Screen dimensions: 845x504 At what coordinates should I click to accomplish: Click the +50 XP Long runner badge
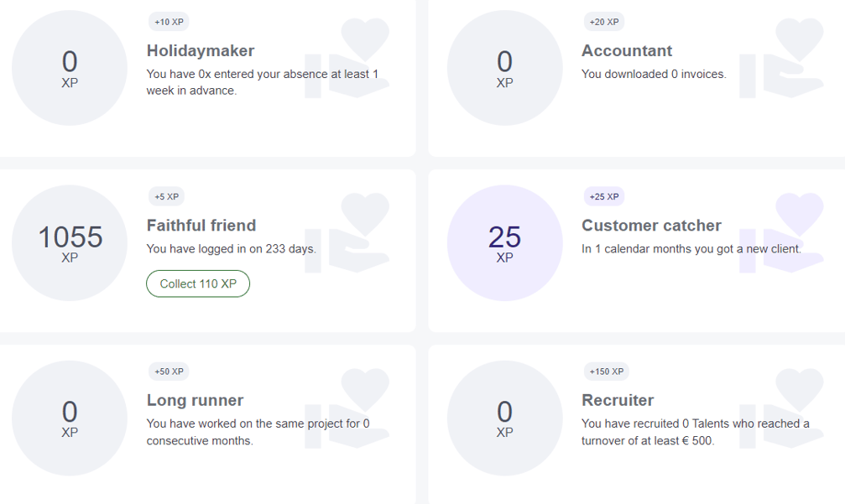(x=169, y=372)
